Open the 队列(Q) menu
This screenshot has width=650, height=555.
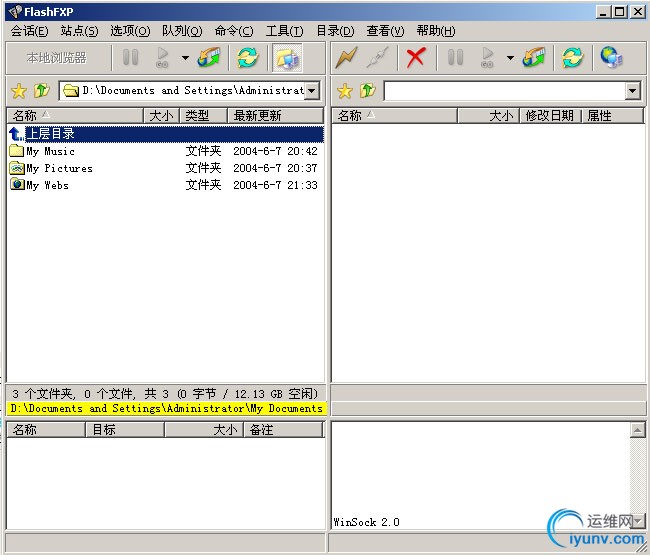click(182, 31)
